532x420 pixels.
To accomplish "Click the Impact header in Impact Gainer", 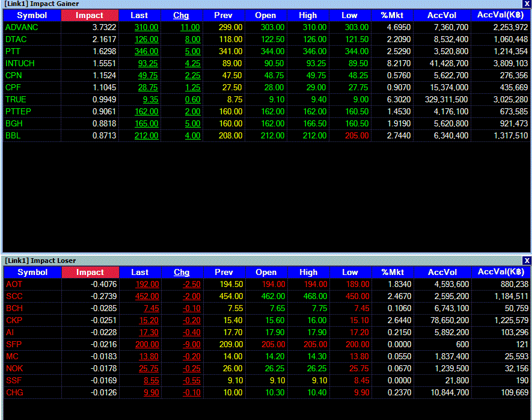I will click(90, 15).
